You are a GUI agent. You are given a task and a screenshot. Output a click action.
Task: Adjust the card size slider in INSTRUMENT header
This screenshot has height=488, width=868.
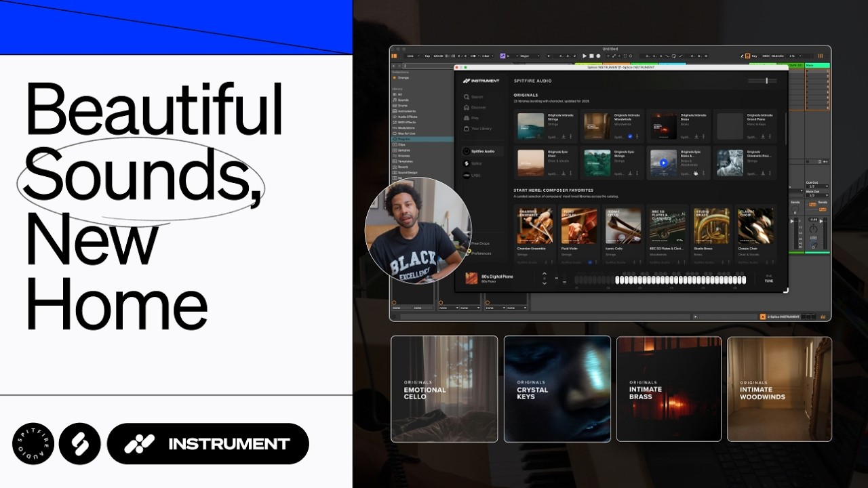(762, 81)
